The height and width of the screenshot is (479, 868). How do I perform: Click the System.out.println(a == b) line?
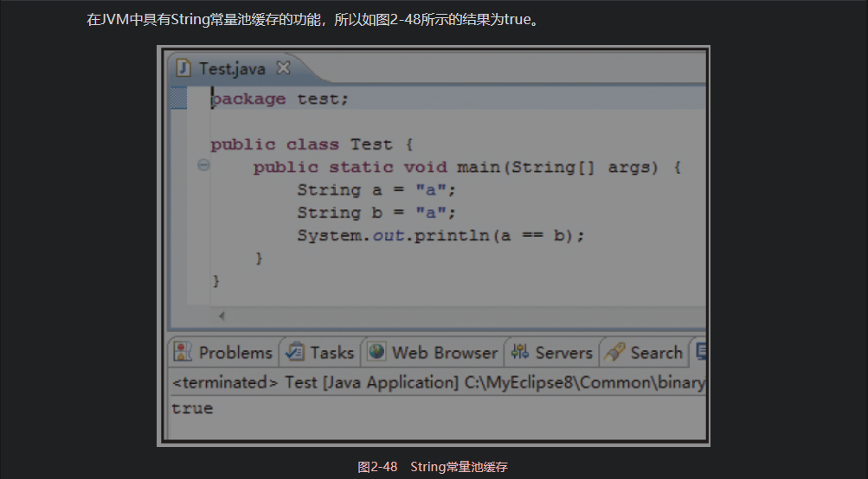point(440,236)
